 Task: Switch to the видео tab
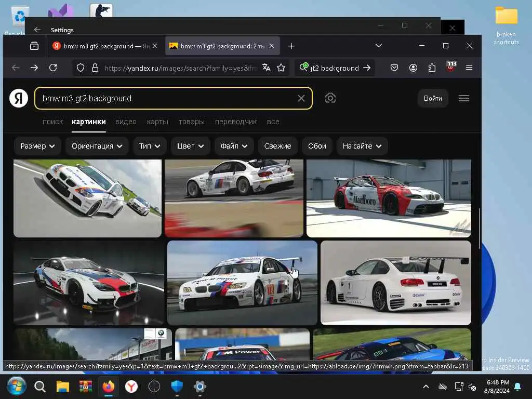click(x=126, y=122)
